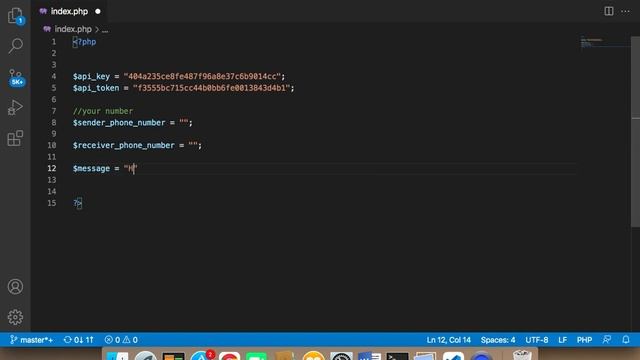The width and height of the screenshot is (640, 360).
Task: Click index.php in the breadcrumb
Action: [73, 29]
